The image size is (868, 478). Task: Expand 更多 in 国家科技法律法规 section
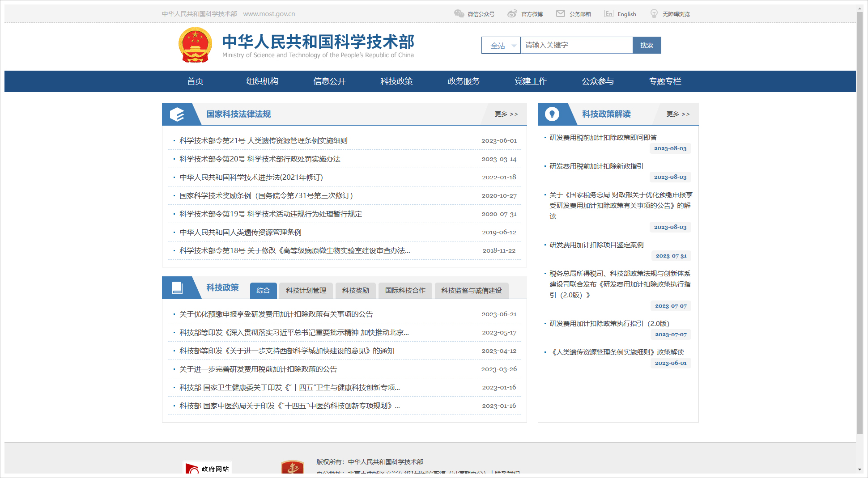point(506,114)
